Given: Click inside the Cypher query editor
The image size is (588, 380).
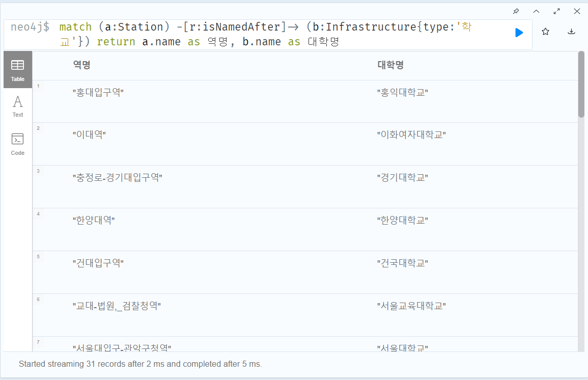Looking at the screenshot, I should [x=255, y=33].
